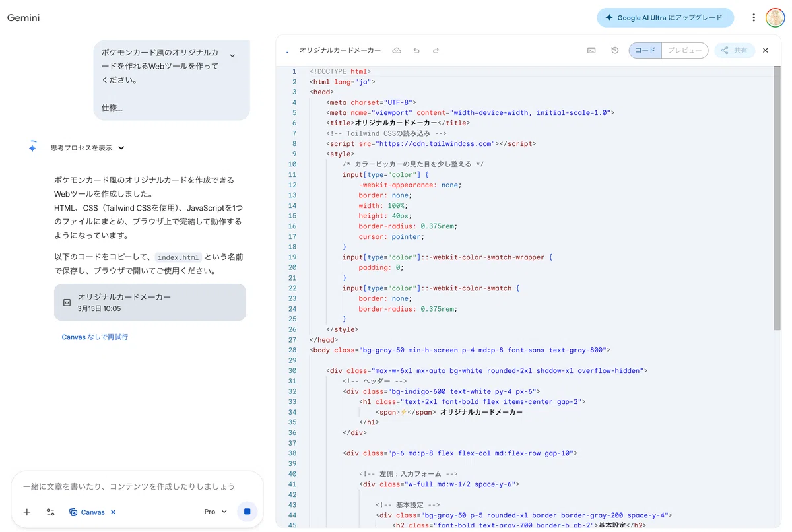Click the plus attach icon
The width and height of the screenshot is (792, 532).
pos(27,512)
